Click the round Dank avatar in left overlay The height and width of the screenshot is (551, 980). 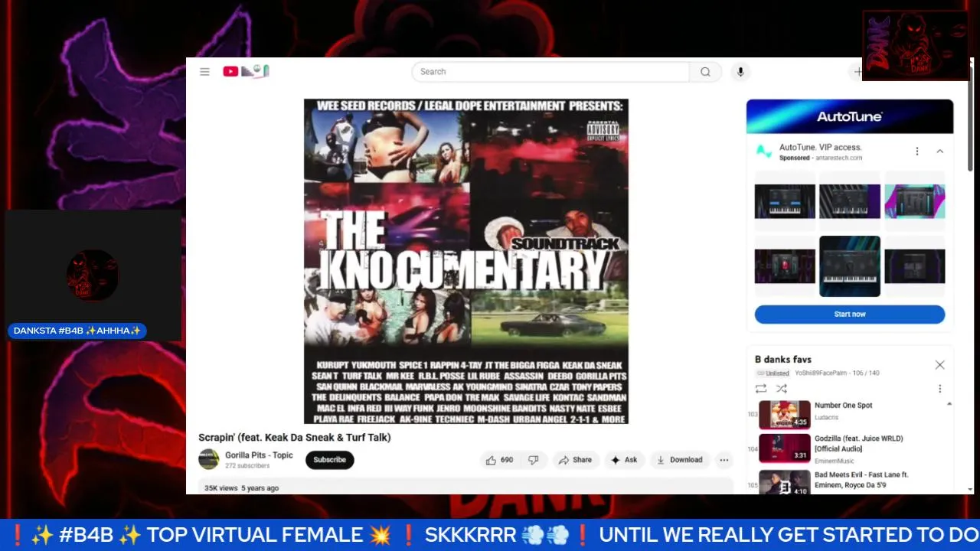(93, 275)
